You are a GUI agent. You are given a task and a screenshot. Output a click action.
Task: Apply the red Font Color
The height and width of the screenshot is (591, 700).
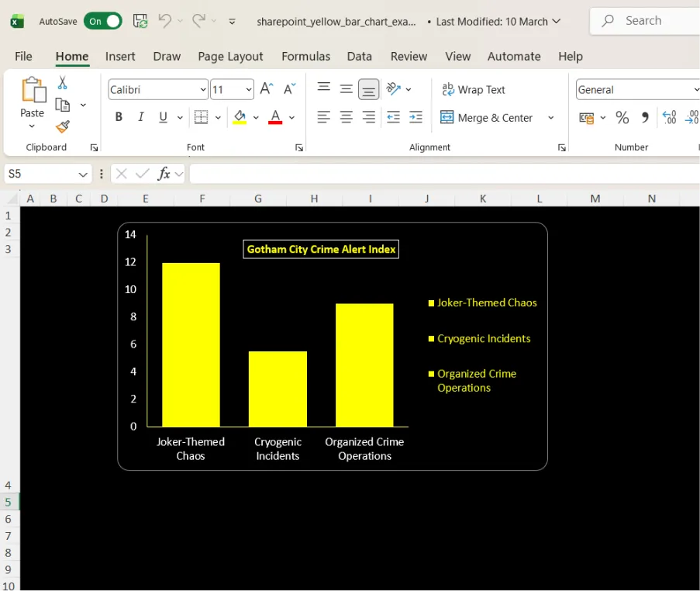(275, 117)
